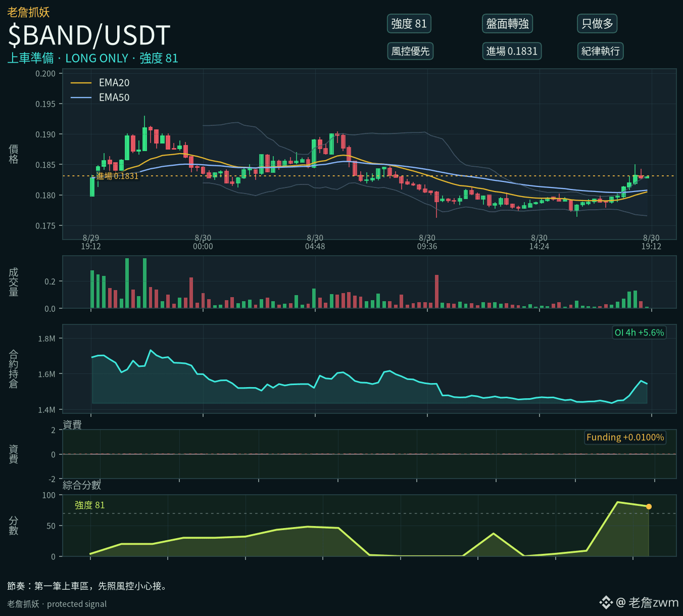This screenshot has width=683, height=616.
Task: Click the Funding +0.0100% badge
Action: (625, 437)
